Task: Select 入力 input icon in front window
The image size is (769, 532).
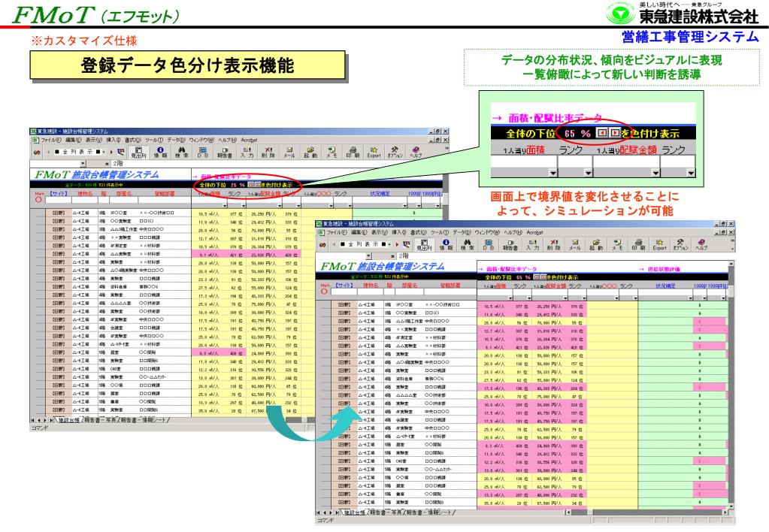Action: [x=532, y=245]
